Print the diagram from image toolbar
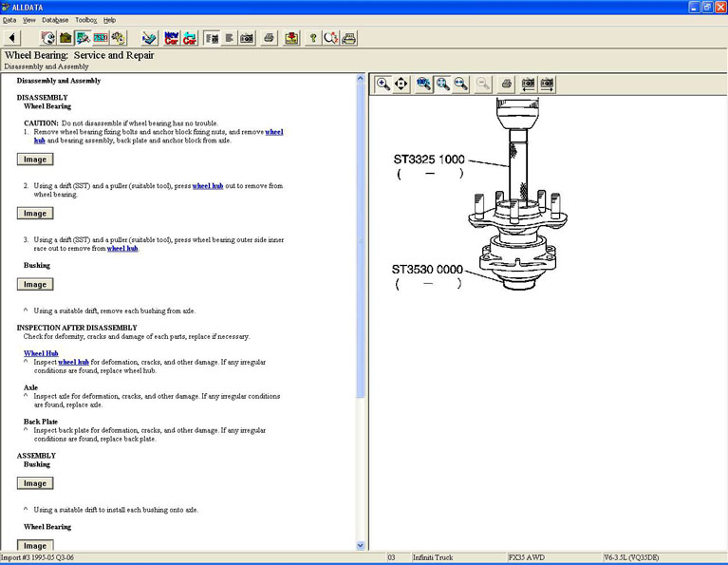Image resolution: width=728 pixels, height=565 pixels. coord(507,84)
